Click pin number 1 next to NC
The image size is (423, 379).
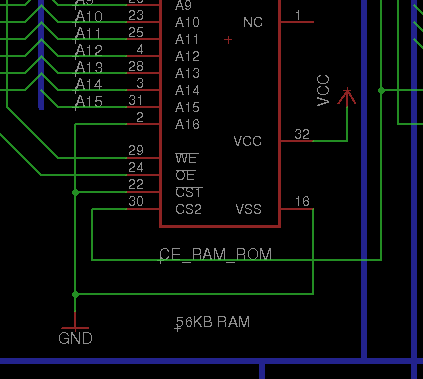click(298, 15)
